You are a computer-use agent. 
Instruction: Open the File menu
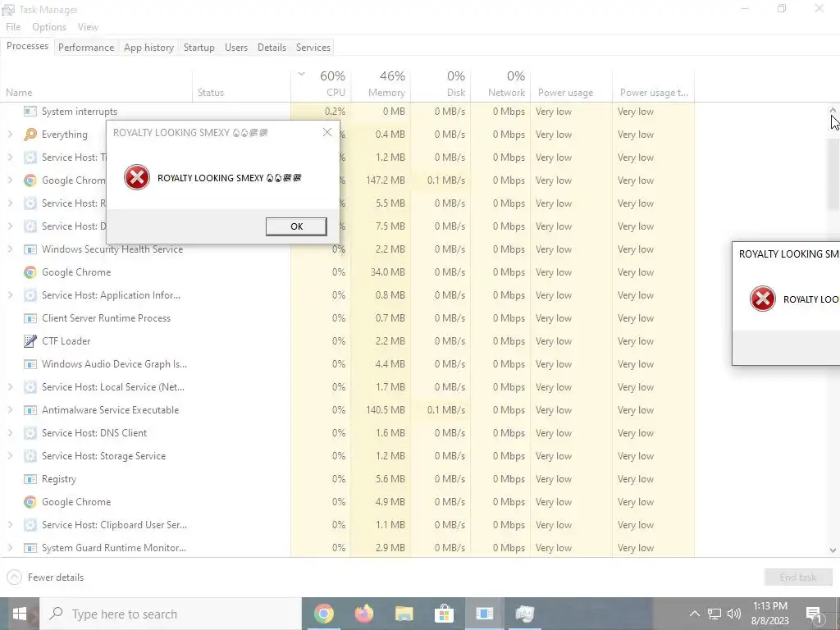[x=13, y=27]
